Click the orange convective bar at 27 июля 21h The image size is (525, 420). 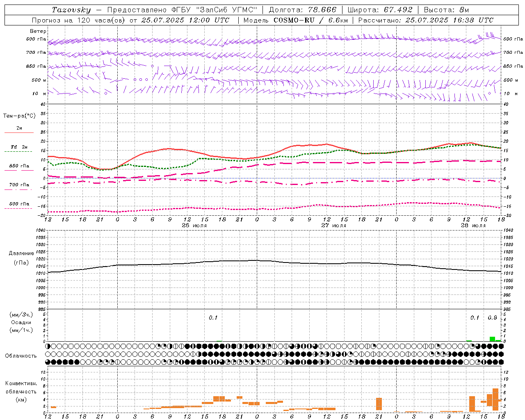(379, 404)
